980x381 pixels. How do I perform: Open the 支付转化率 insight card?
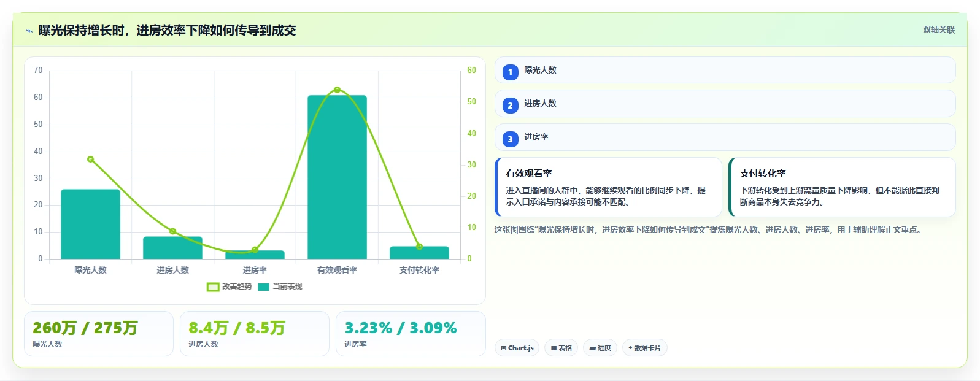[842, 187]
